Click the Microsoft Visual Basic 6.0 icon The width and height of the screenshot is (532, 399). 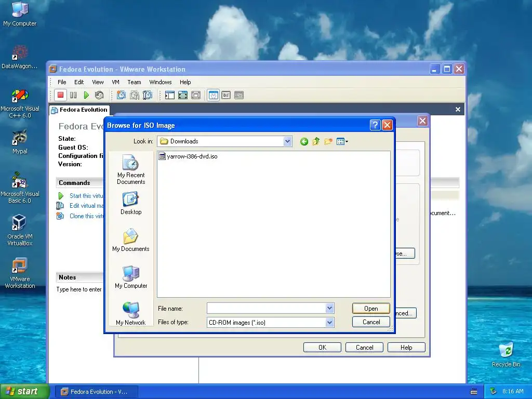[20, 188]
